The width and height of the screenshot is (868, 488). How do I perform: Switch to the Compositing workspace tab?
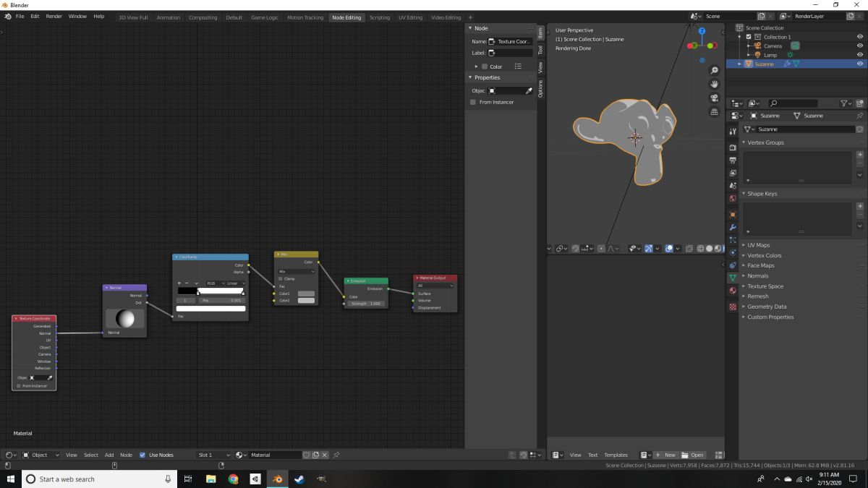click(x=203, y=17)
